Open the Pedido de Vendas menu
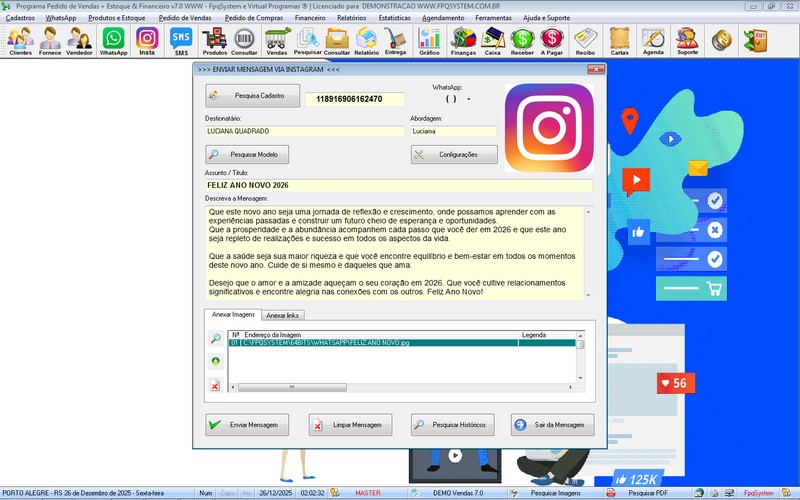 point(185,18)
